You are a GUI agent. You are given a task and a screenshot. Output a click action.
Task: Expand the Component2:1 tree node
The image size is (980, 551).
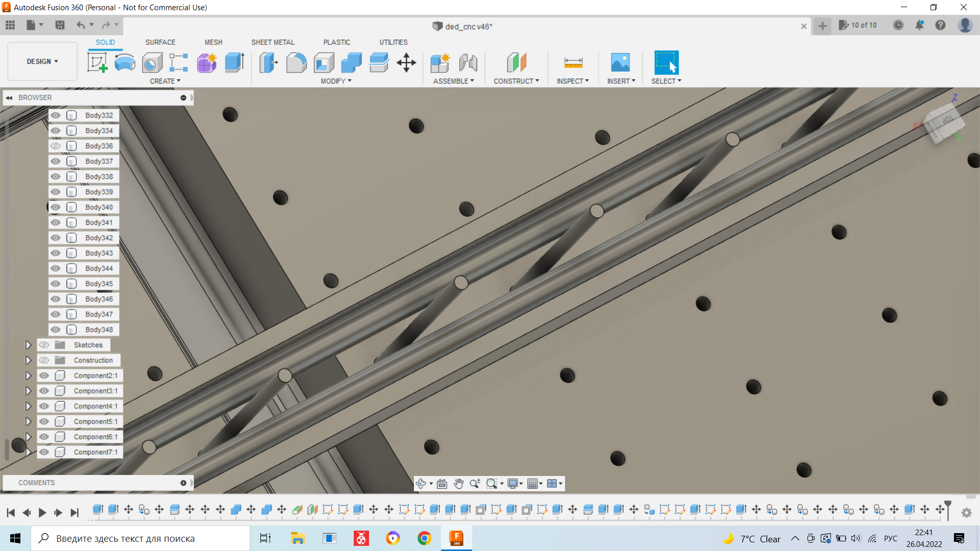(28, 375)
